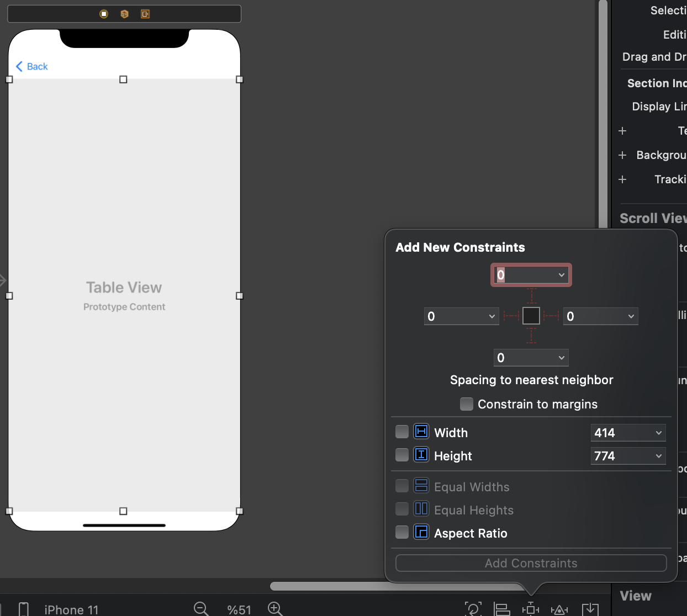Click Add Constraints button
The image size is (687, 616).
[531, 563]
